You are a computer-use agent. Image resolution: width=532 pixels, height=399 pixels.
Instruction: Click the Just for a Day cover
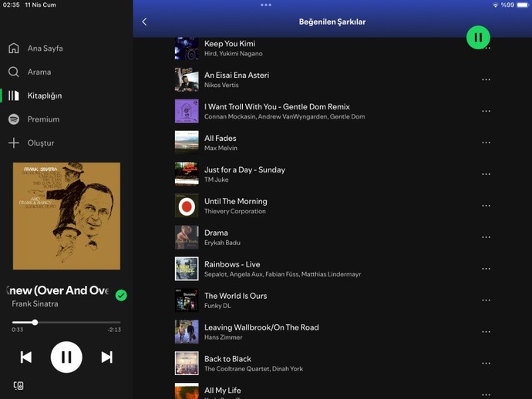pyautogui.click(x=187, y=174)
